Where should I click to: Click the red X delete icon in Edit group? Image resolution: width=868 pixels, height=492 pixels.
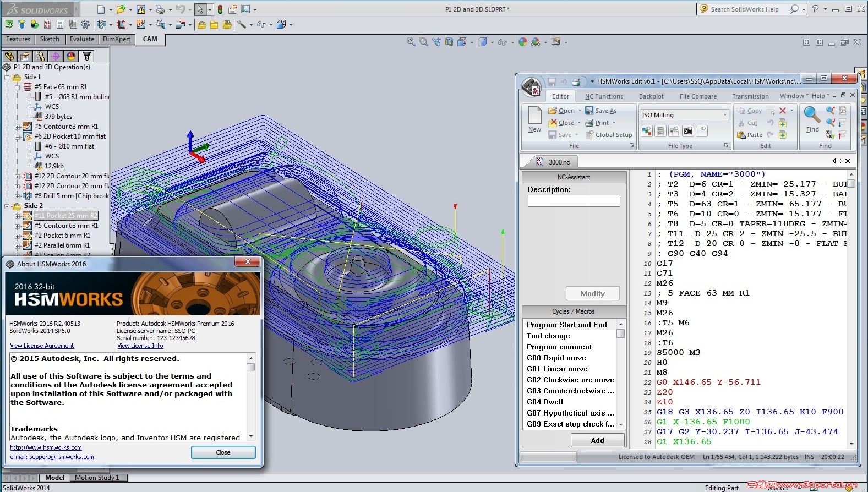coord(783,111)
